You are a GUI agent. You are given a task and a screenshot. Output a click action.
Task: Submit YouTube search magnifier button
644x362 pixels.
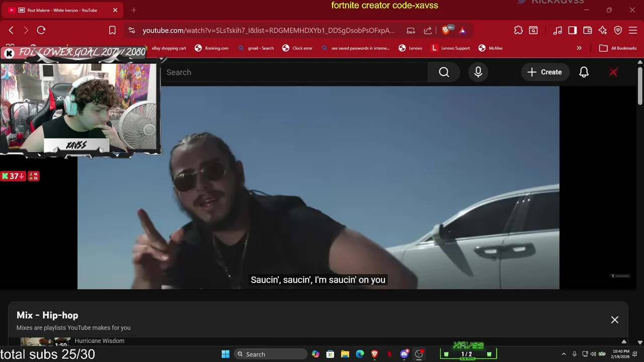click(444, 72)
